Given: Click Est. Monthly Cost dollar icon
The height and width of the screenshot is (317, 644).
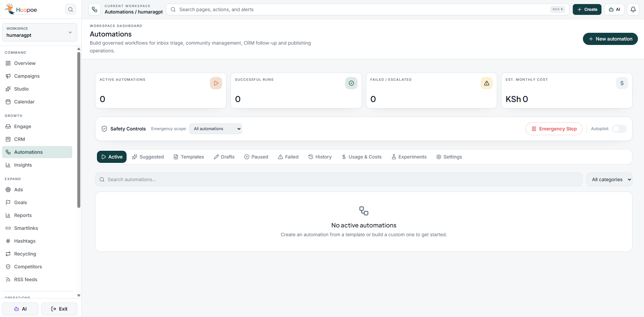Looking at the screenshot, I should coord(622,83).
